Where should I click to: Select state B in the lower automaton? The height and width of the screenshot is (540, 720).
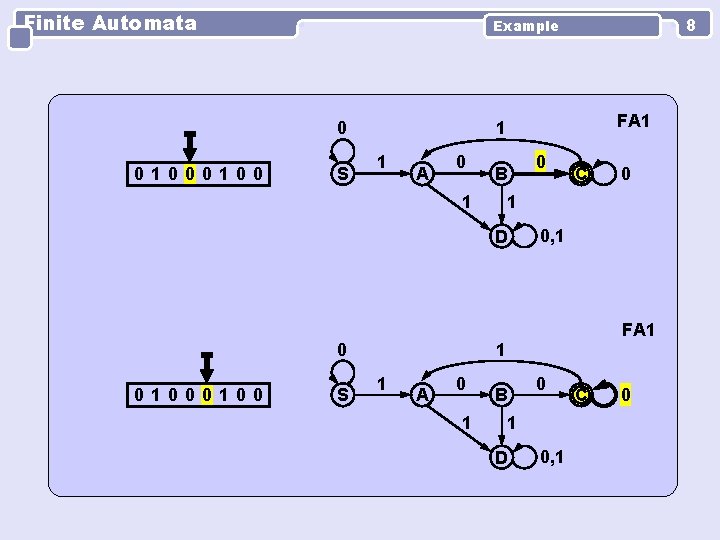pyautogui.click(x=501, y=395)
